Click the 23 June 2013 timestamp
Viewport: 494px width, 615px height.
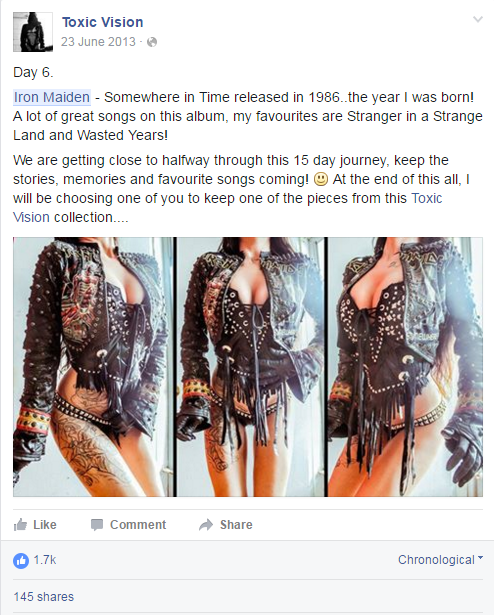(98, 42)
